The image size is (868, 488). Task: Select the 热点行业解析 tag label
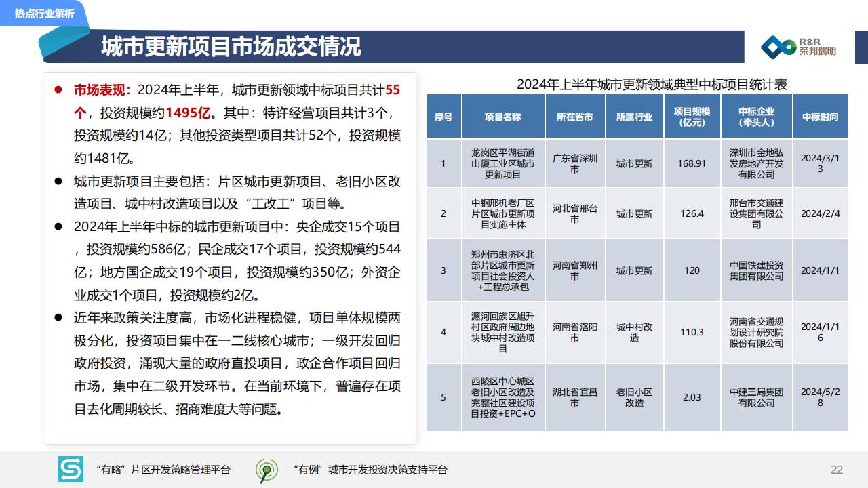(45, 14)
